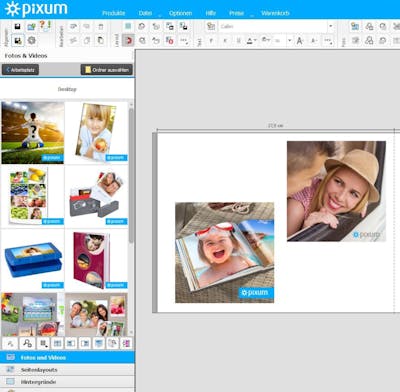
Task: Click the Arbeitsplatz back button
Action: point(21,70)
